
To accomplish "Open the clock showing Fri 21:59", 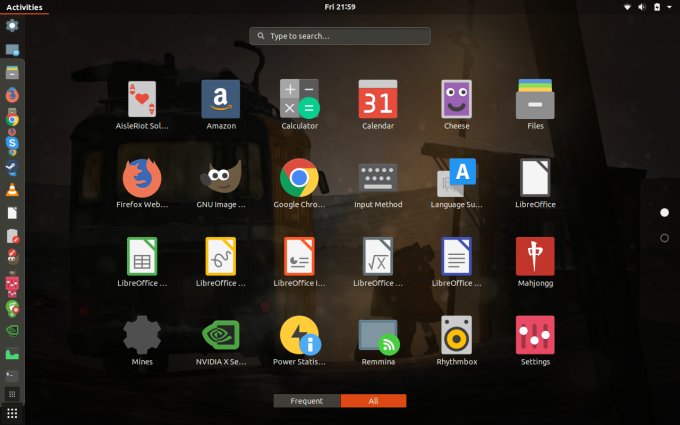I will click(x=340, y=7).
